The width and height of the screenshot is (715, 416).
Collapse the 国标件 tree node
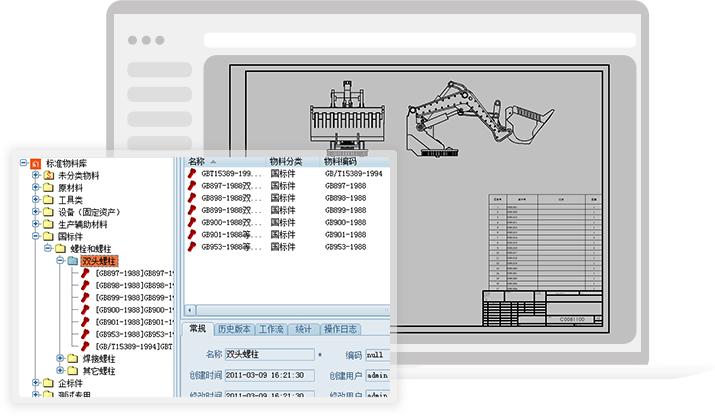click(x=36, y=236)
